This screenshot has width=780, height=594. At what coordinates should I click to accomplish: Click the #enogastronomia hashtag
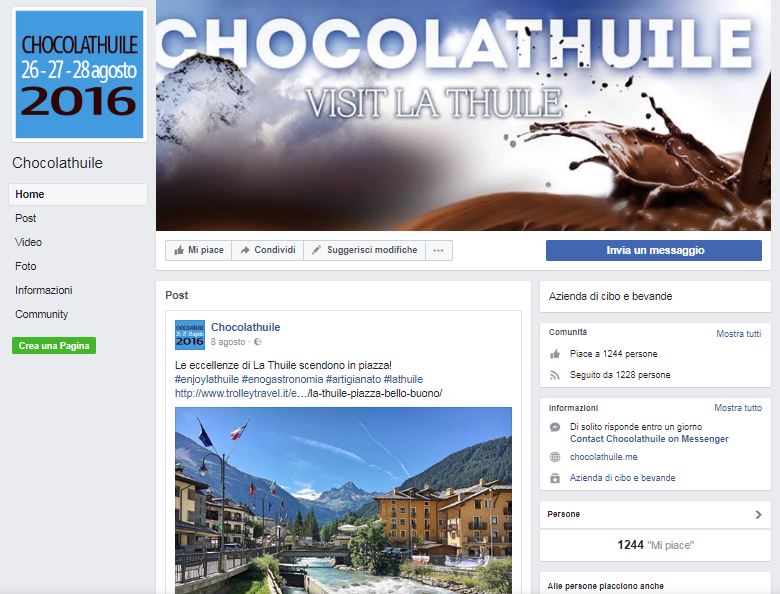[x=282, y=380]
